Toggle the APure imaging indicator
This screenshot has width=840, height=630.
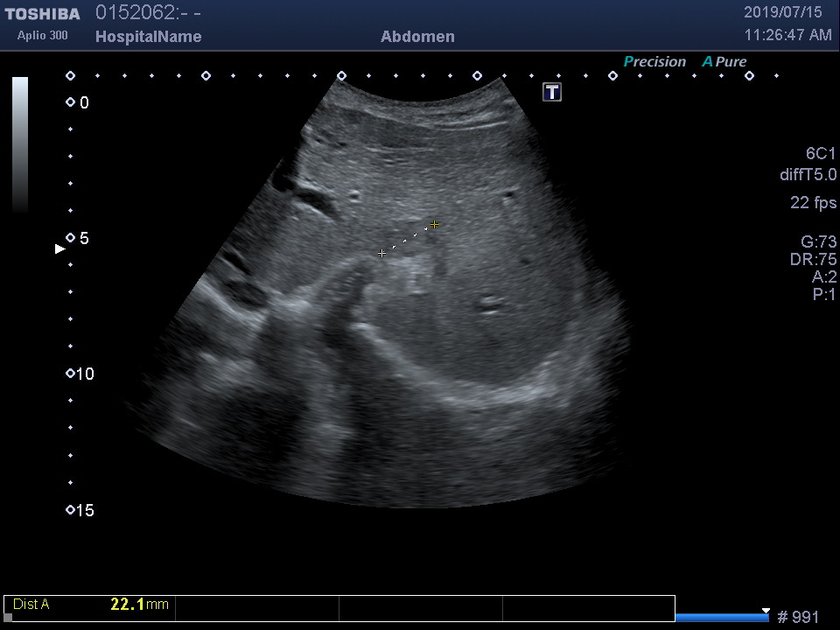pos(724,62)
